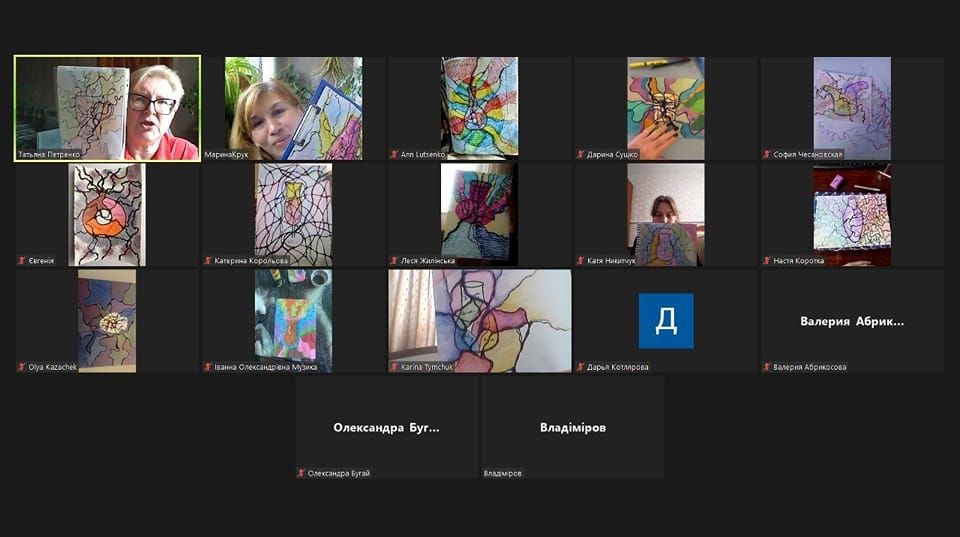Click muted mic icon for Валерия Абрикосова
Image resolution: width=960 pixels, height=537 pixels.
pos(767,367)
